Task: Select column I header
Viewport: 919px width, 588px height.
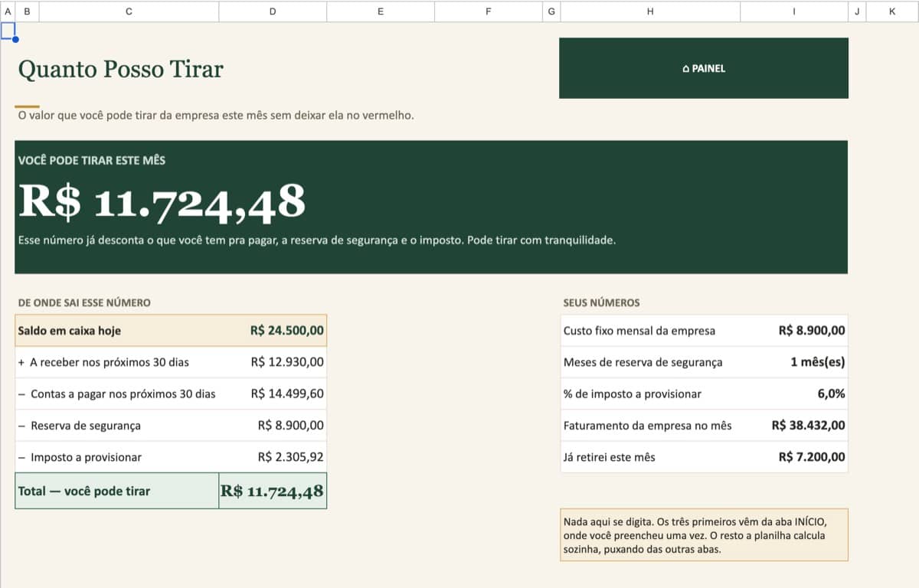Action: click(794, 11)
